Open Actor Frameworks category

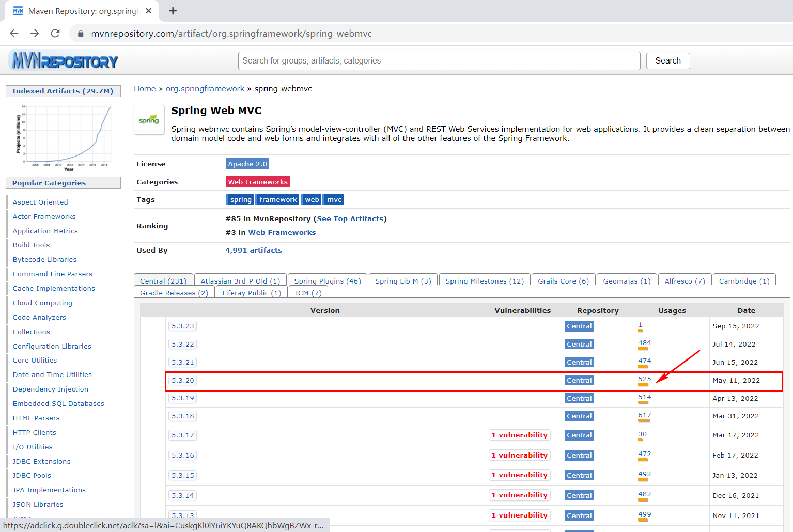click(x=44, y=217)
